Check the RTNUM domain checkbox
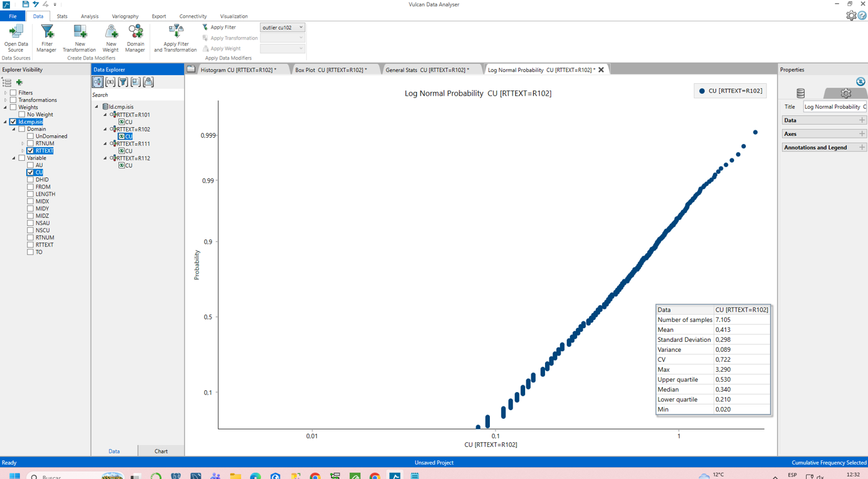 (30, 143)
